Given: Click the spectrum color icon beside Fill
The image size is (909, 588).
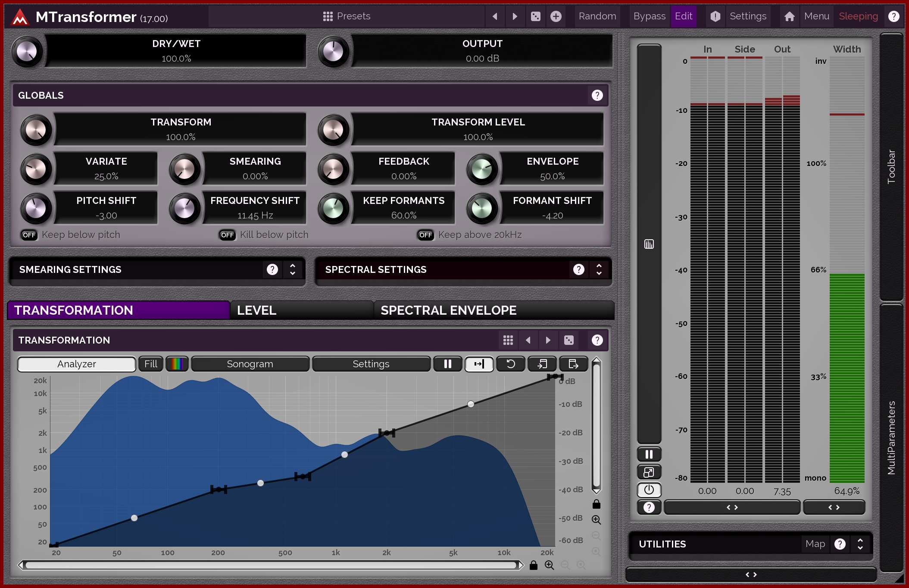Looking at the screenshot, I should click(177, 364).
